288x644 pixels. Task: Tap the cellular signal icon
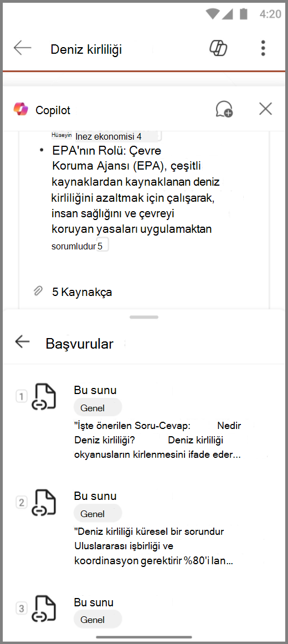tap(229, 14)
